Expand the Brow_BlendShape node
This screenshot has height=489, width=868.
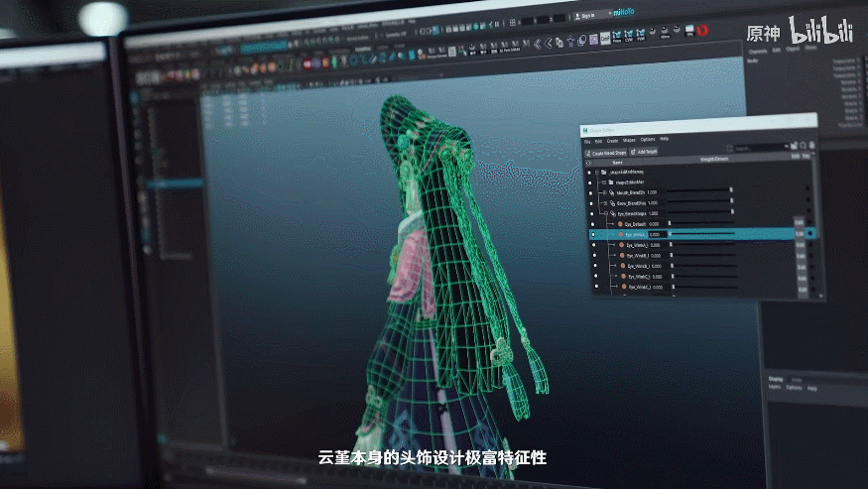coord(605,202)
